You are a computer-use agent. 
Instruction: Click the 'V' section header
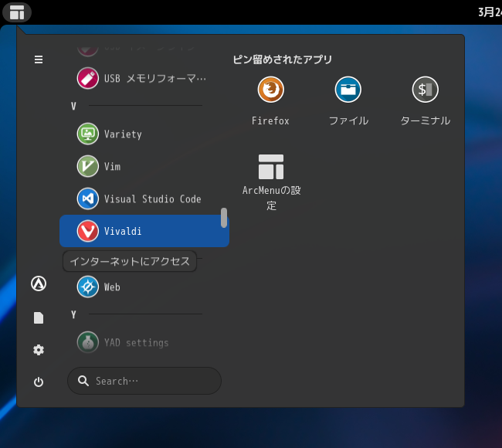point(73,106)
